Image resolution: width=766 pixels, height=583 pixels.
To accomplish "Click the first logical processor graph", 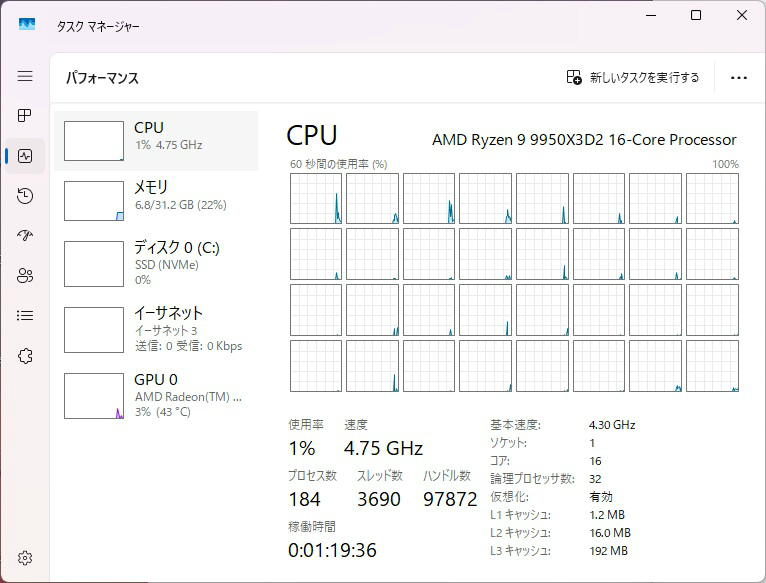I will click(316, 198).
